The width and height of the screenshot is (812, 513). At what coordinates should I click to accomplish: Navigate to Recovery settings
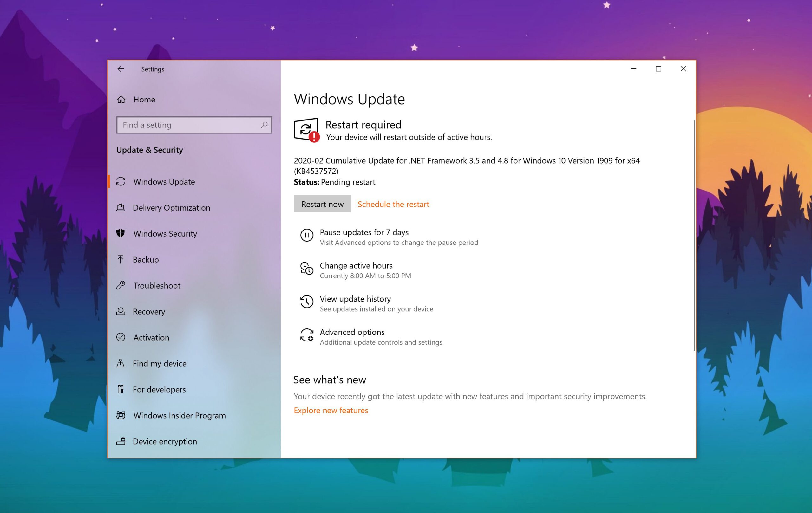(x=194, y=311)
